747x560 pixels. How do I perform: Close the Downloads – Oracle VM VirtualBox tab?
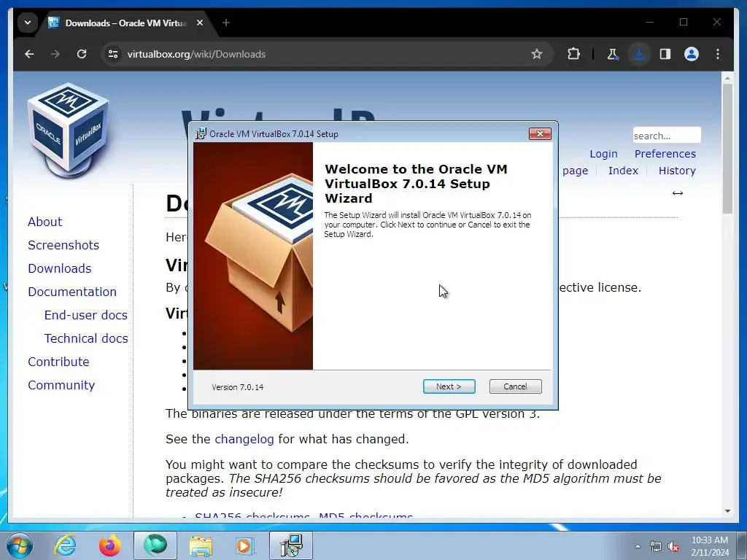[x=200, y=23]
